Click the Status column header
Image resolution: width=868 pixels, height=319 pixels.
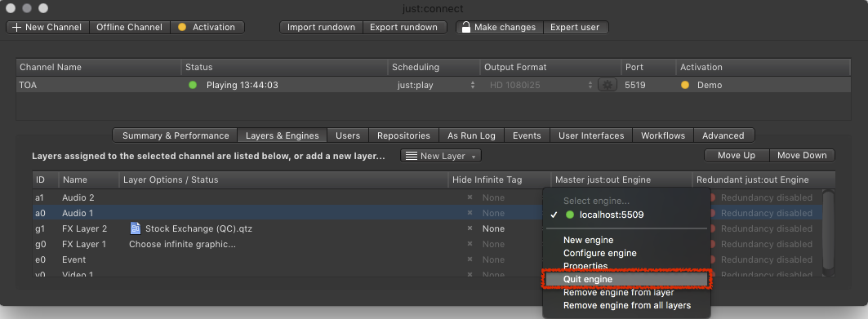[x=284, y=67]
